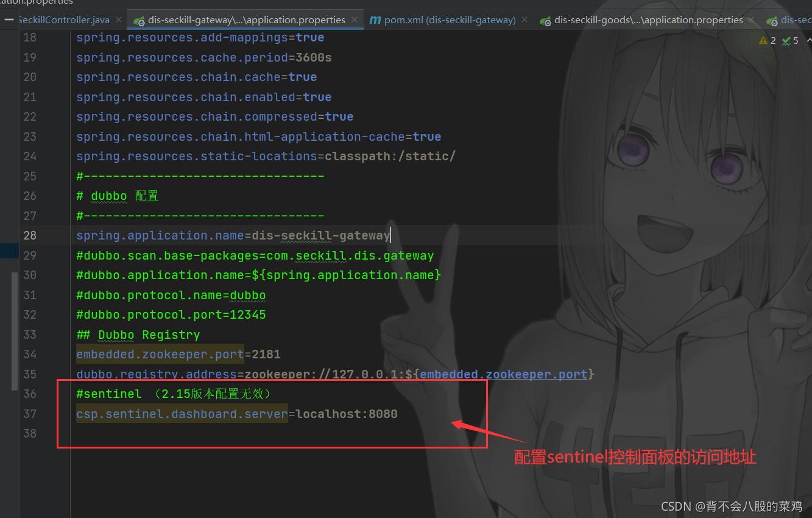
Task: Open the pom.xml (dis-seckill-gateway) tab
Action: (450, 20)
